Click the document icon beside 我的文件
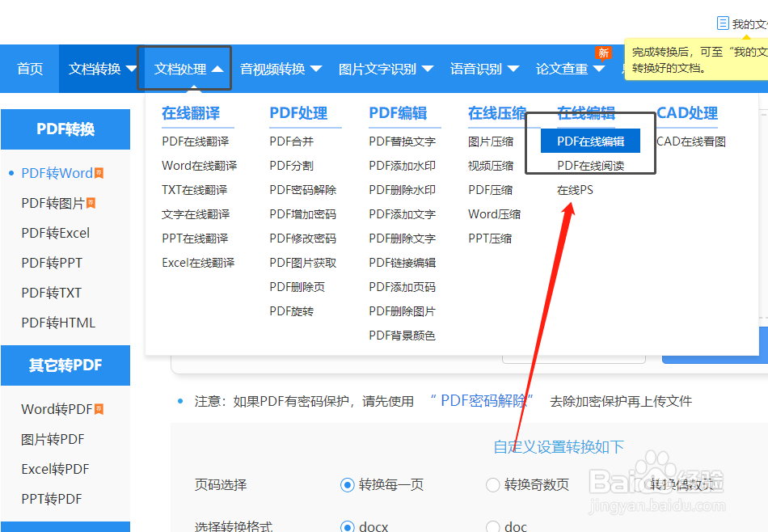The width and height of the screenshot is (768, 532). 722,23
